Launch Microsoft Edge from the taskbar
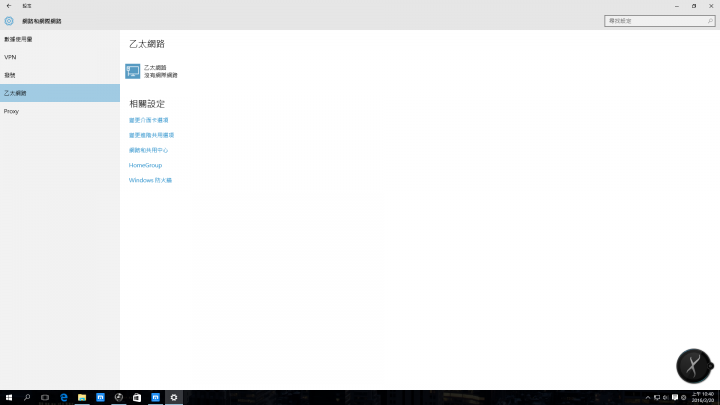 pos(63,398)
